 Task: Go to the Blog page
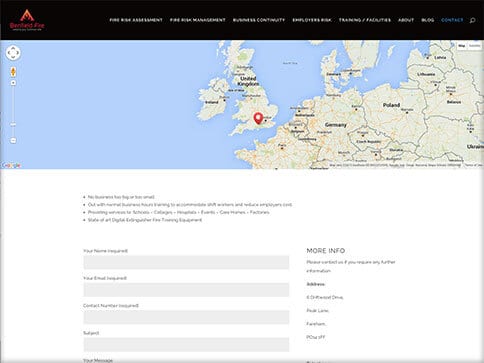point(428,20)
